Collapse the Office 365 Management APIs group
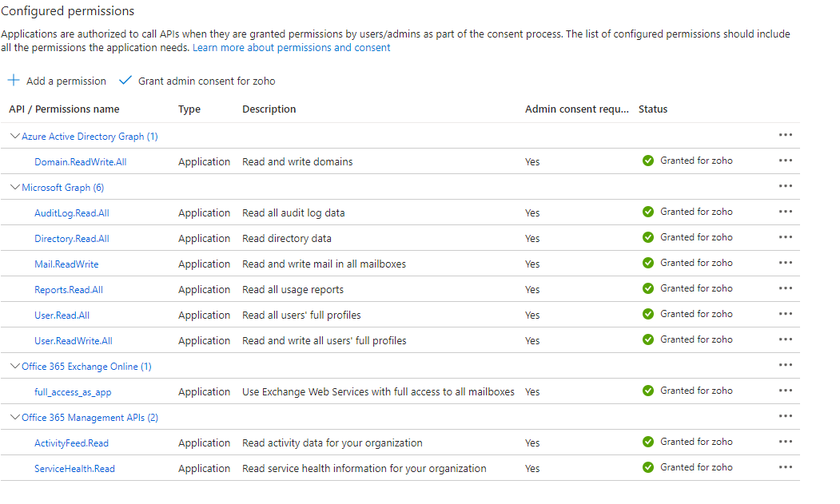The width and height of the screenshot is (840, 504). 14,418
